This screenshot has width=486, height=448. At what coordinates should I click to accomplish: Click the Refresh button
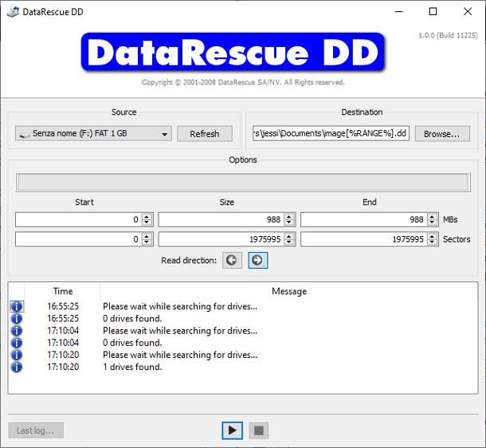point(205,134)
